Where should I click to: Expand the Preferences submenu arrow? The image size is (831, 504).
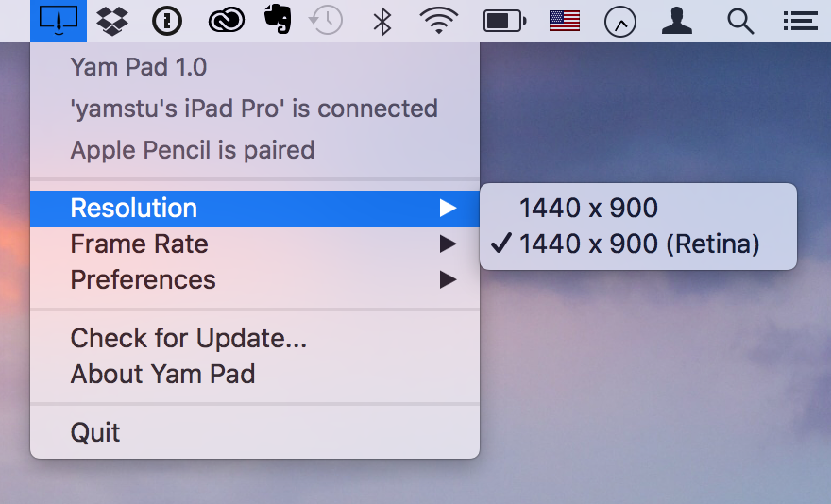tap(448, 279)
